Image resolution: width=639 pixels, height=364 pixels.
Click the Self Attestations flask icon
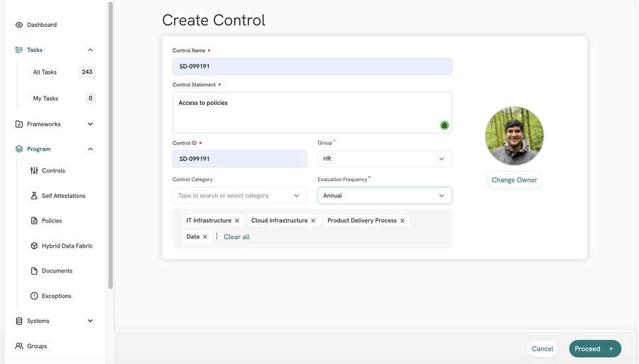pyautogui.click(x=34, y=196)
